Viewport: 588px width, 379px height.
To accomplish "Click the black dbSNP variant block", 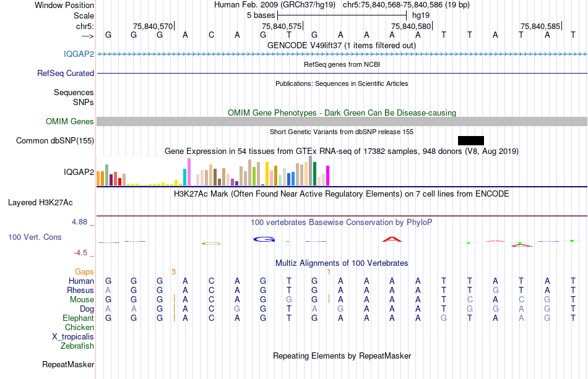I will point(471,141).
